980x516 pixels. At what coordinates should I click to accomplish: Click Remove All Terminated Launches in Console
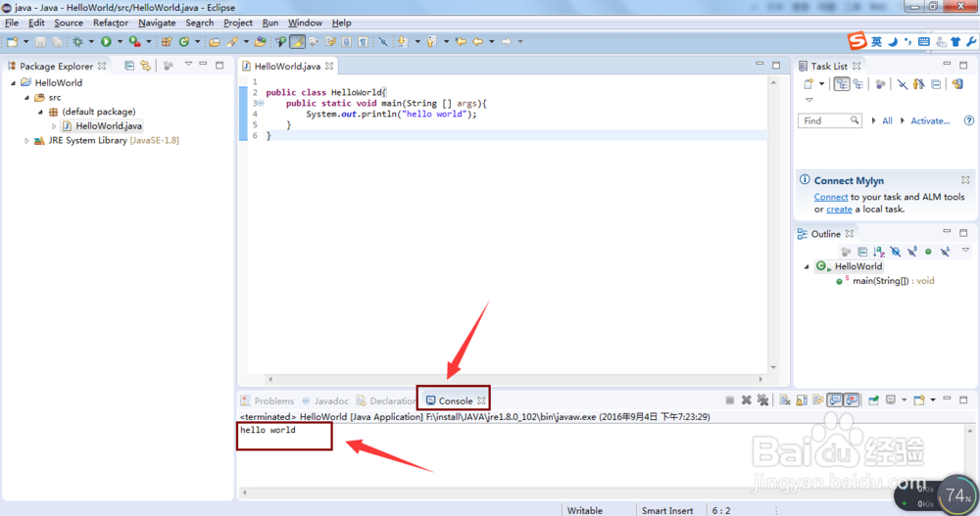763,400
